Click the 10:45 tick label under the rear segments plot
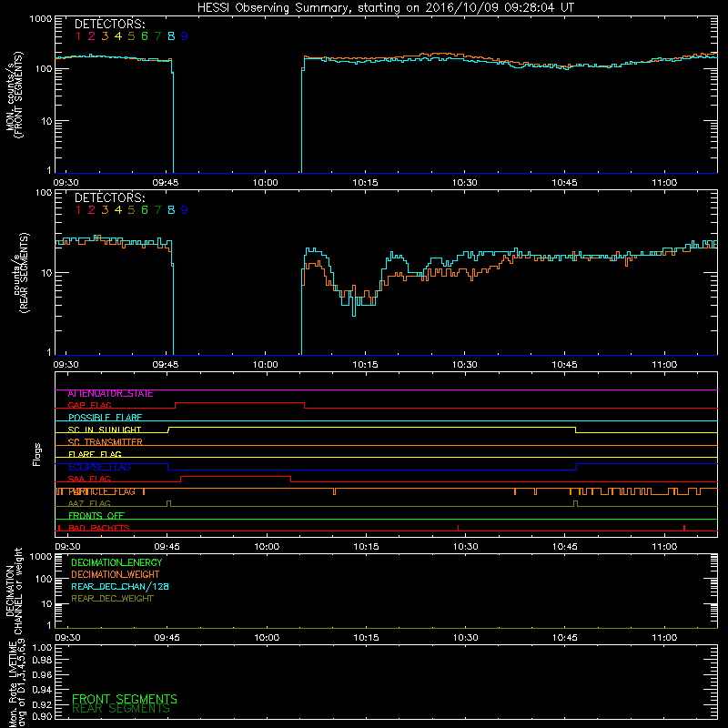 [x=564, y=365]
